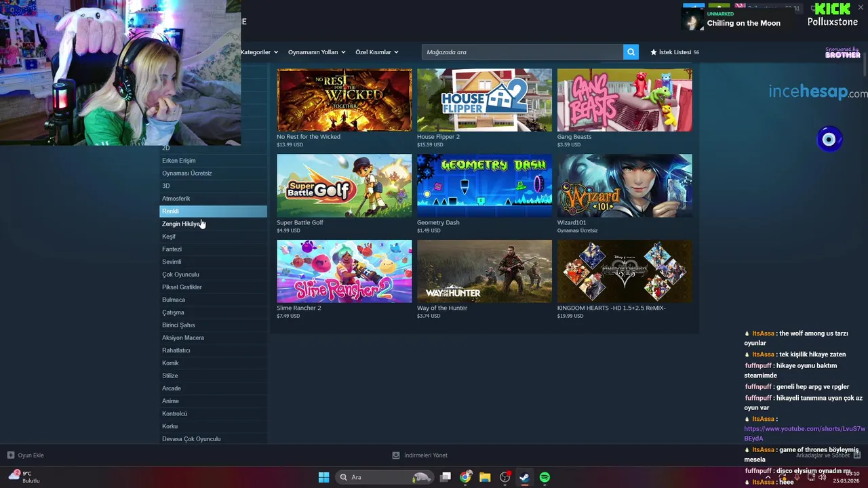
Task: Open the Geometry Dash thumbnail
Action: point(484,186)
